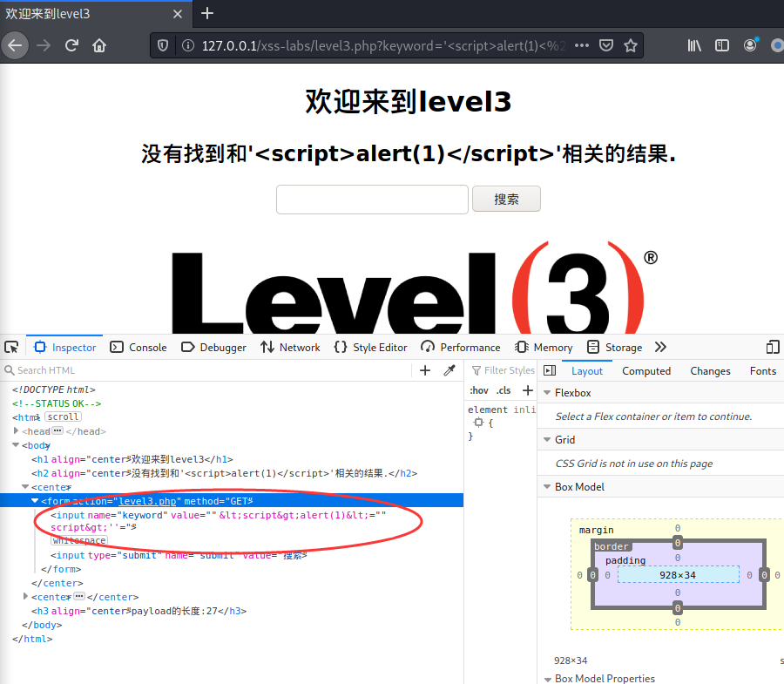Select the element picker tool in DevTools

pos(11,347)
